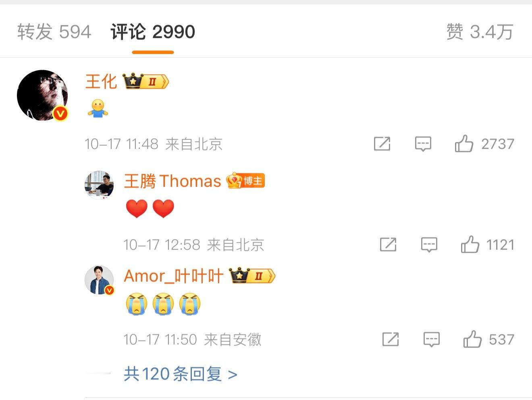
Task: Open the username link Amor_叶叶叶
Action: pyautogui.click(x=174, y=276)
